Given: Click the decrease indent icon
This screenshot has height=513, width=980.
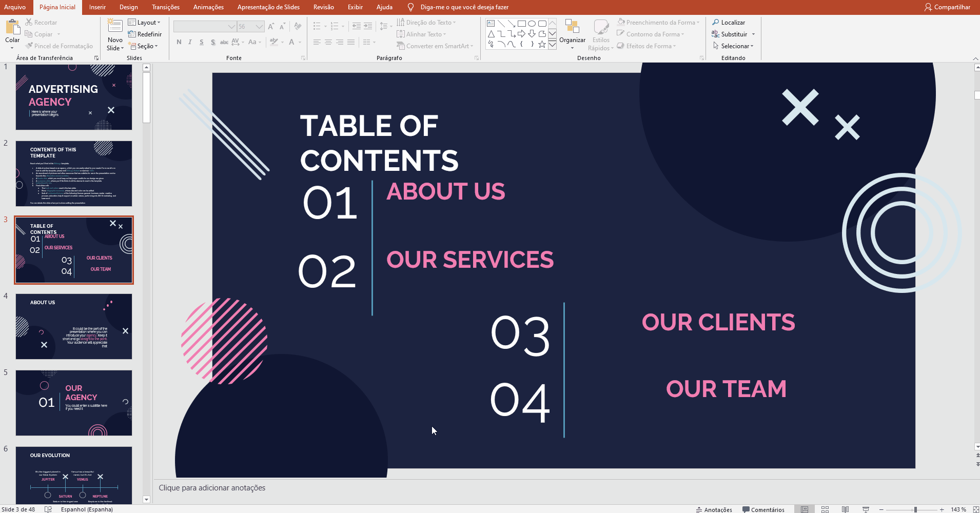Looking at the screenshot, I should coord(356,26).
